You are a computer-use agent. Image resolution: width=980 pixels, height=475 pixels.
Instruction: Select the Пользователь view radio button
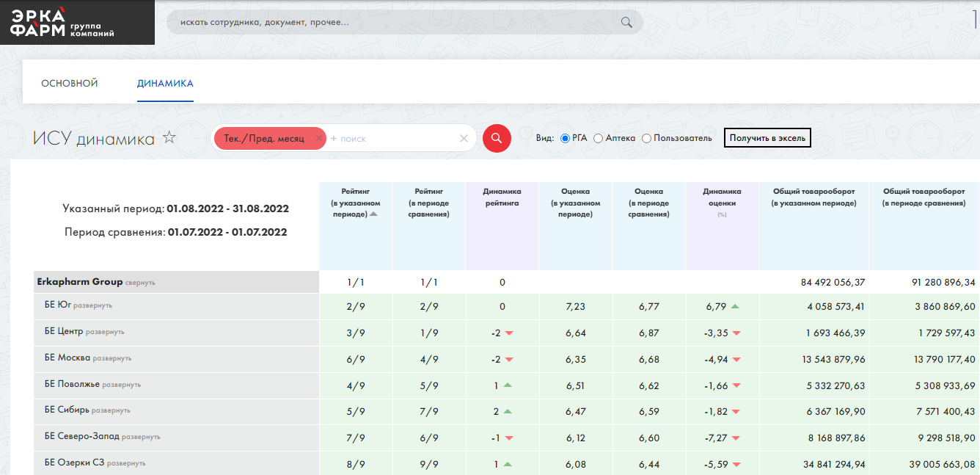click(646, 138)
